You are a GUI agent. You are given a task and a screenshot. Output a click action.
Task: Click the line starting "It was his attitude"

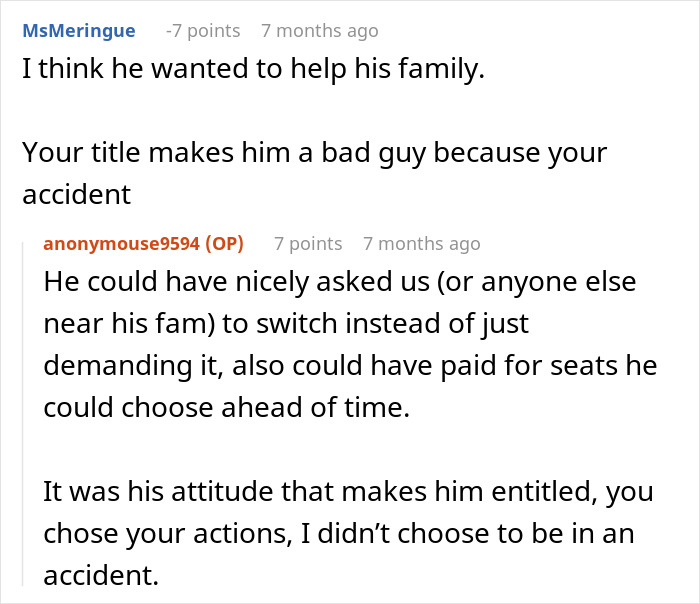pos(347,492)
